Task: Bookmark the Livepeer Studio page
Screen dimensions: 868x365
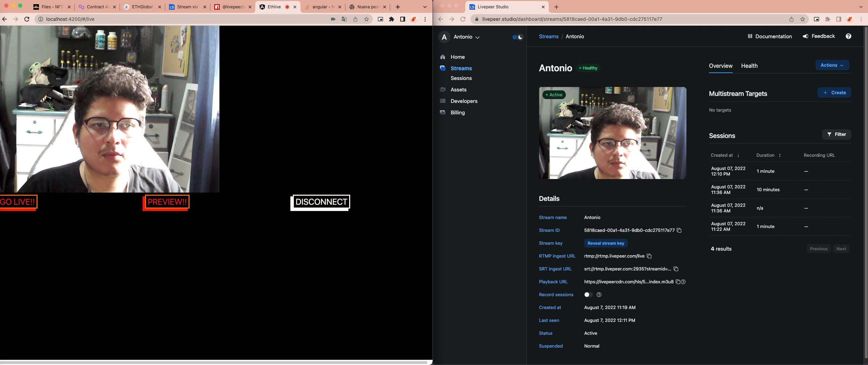Action: pyautogui.click(x=802, y=19)
